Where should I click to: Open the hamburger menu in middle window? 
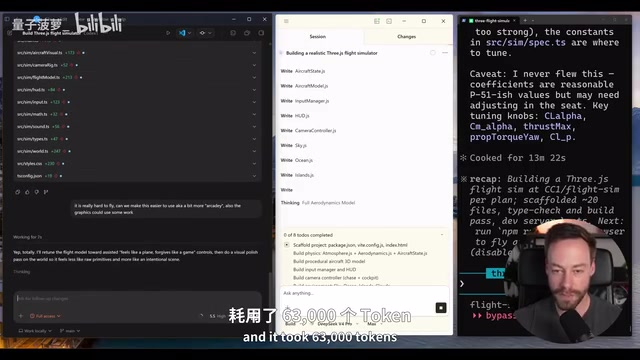[286, 21]
